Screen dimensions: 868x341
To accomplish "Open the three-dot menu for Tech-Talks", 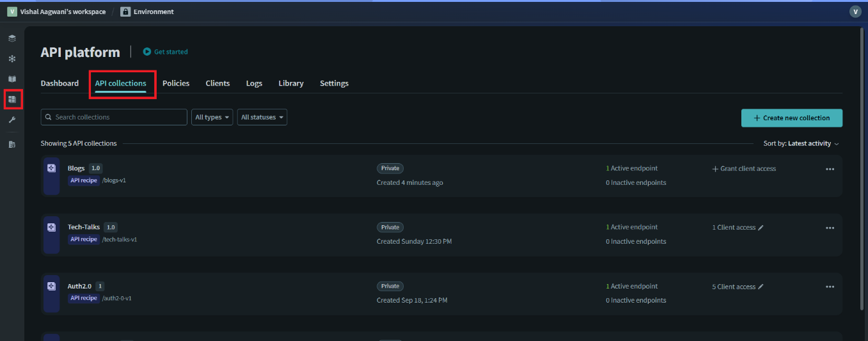I will (x=830, y=228).
